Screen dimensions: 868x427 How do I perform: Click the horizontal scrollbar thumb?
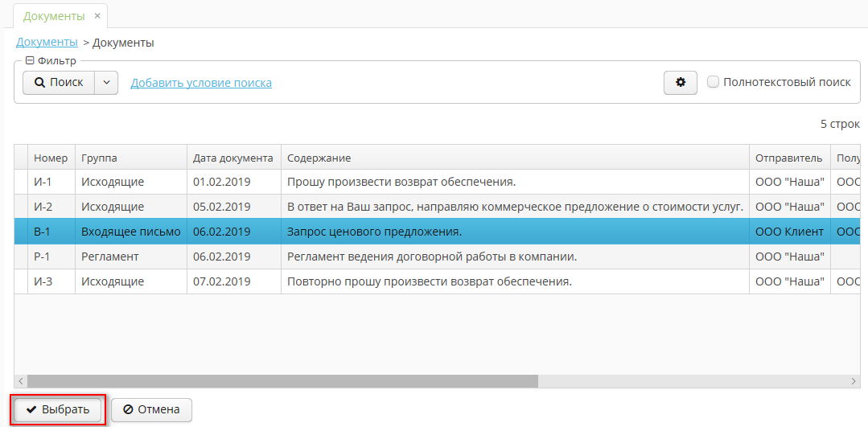[x=282, y=381]
